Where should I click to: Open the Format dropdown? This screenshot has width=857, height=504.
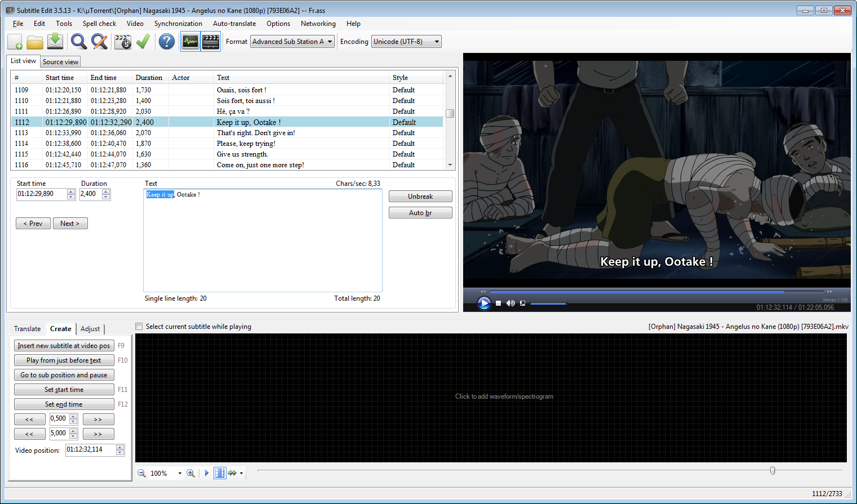click(x=292, y=42)
